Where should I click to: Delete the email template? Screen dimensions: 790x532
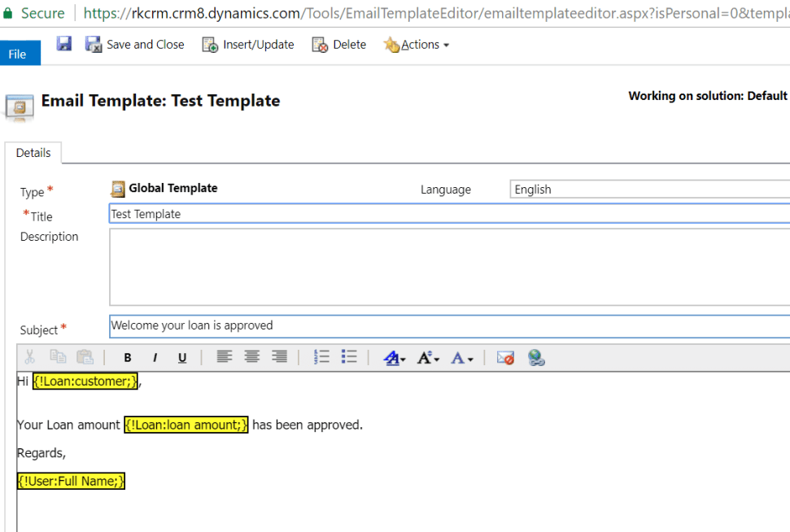(339, 45)
